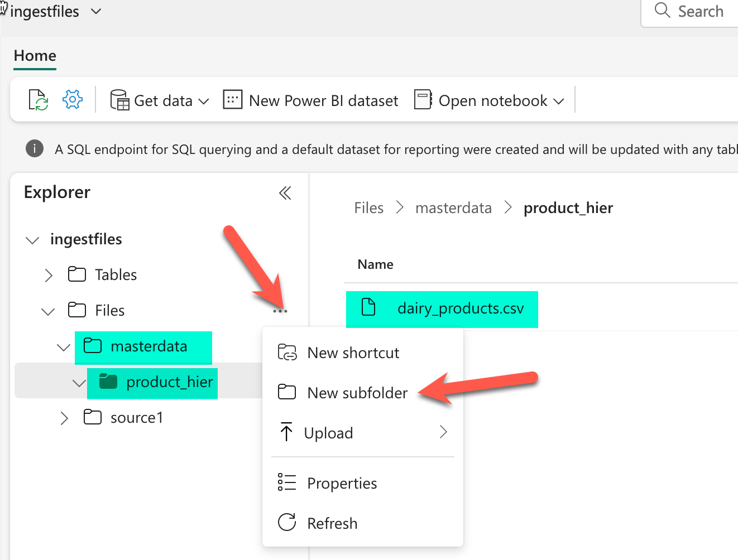Open the ellipsis more options for Files
The image size is (738, 560).
coord(280,311)
